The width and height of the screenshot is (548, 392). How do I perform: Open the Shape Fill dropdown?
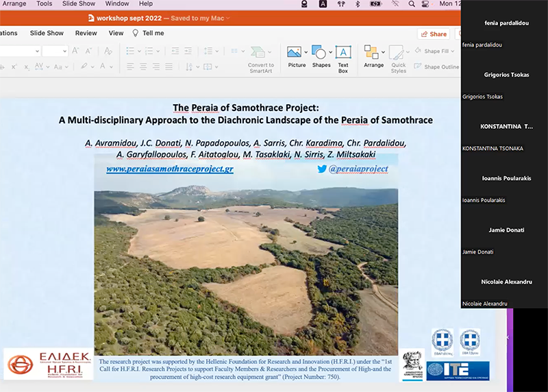click(453, 51)
